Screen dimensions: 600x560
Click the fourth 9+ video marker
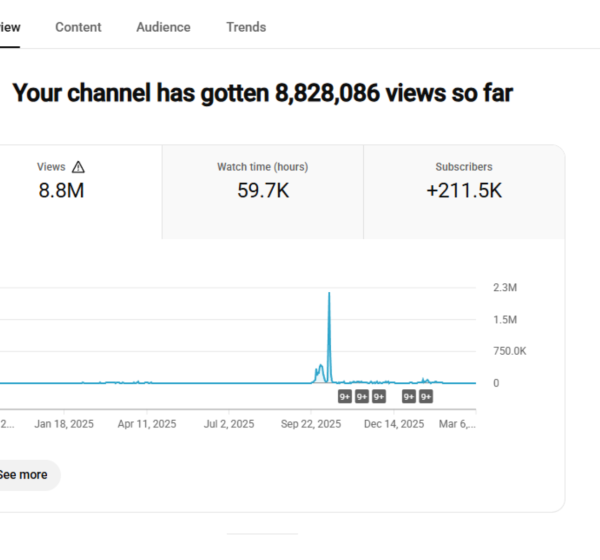409,397
